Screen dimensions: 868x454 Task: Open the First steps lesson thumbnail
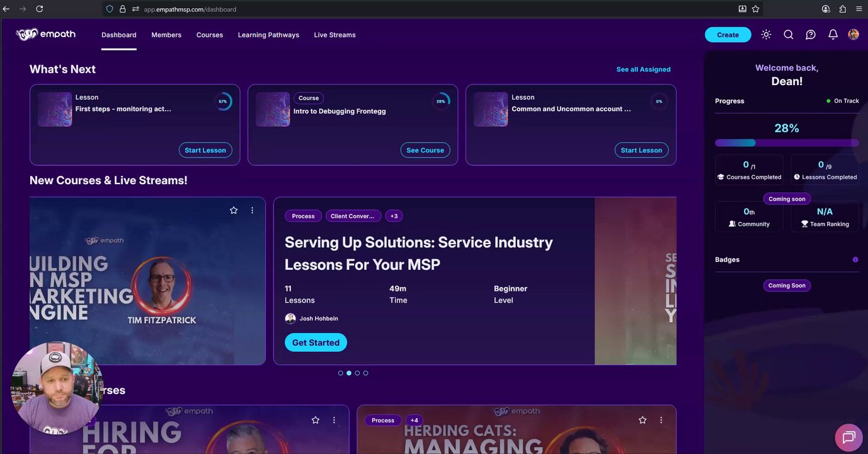coord(55,109)
